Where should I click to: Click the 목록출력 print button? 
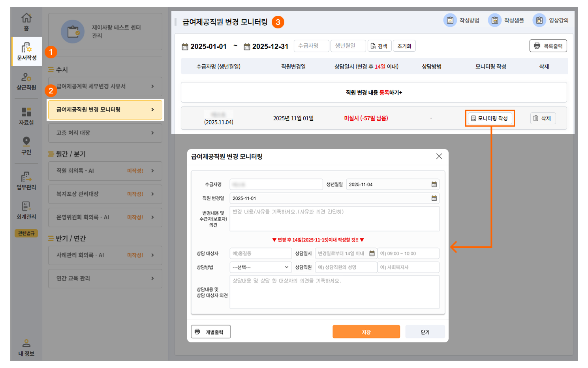pyautogui.click(x=548, y=46)
